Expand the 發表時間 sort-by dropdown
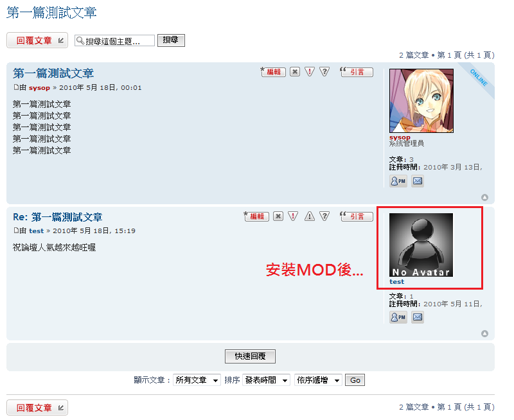 click(266, 380)
